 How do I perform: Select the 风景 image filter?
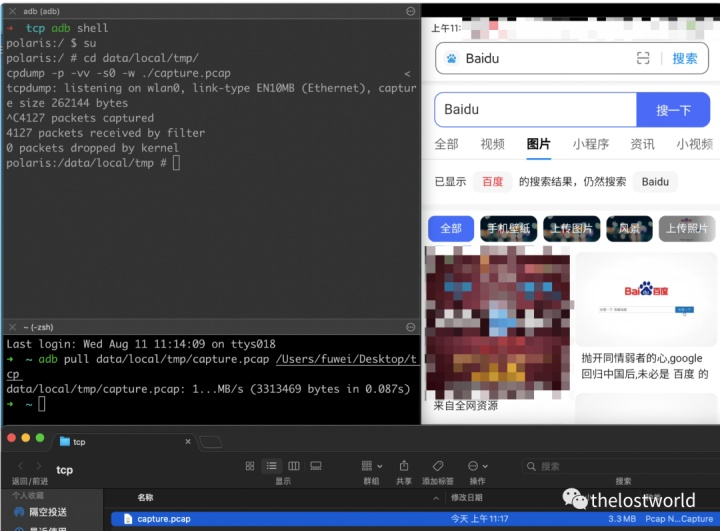(629, 228)
